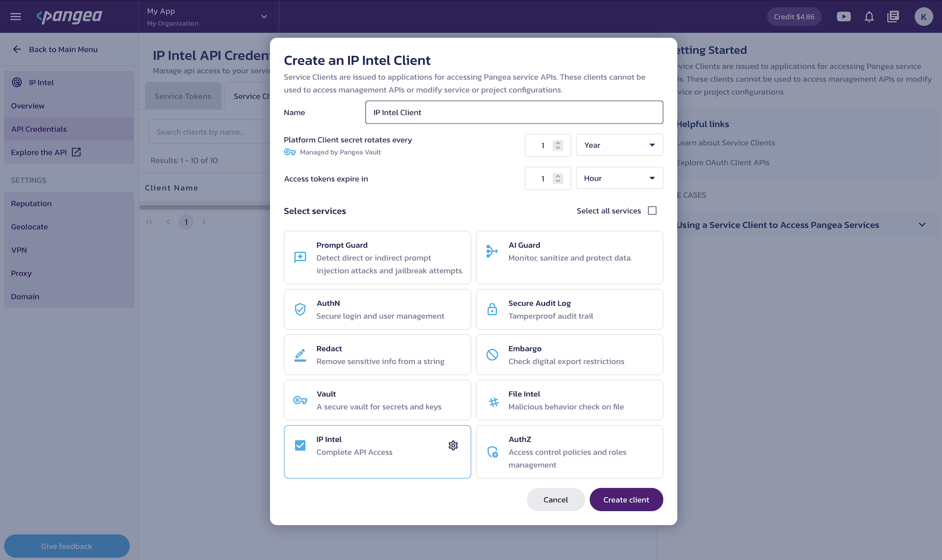Select the Embargo service card
This screenshot has width=942, height=560.
pyautogui.click(x=569, y=355)
